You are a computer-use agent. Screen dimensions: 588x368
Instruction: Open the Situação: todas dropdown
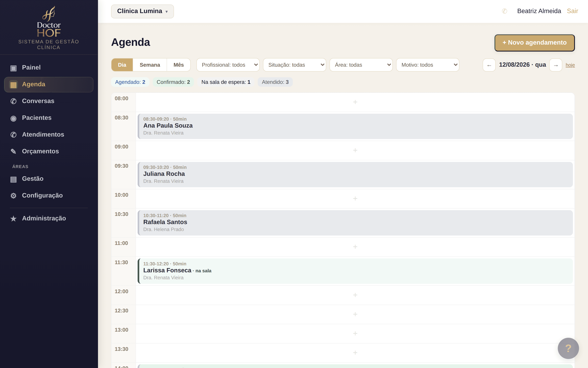click(294, 65)
